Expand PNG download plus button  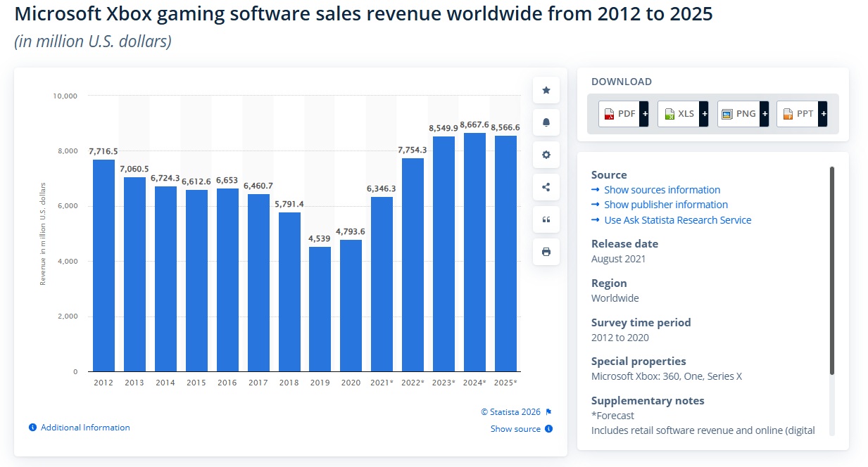(x=764, y=114)
